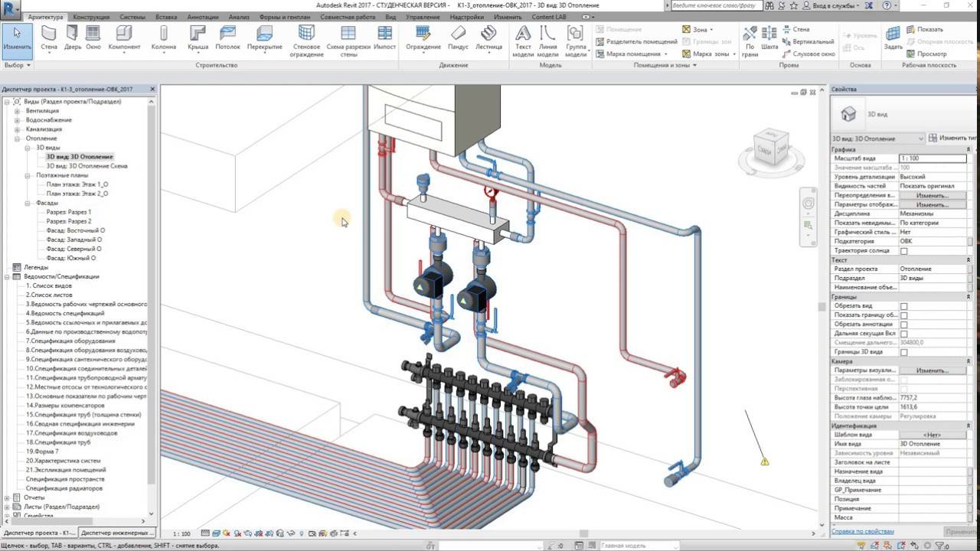Click Изменить button for Параметры визуализации
The width and height of the screenshot is (980, 551).
pyautogui.click(x=932, y=370)
